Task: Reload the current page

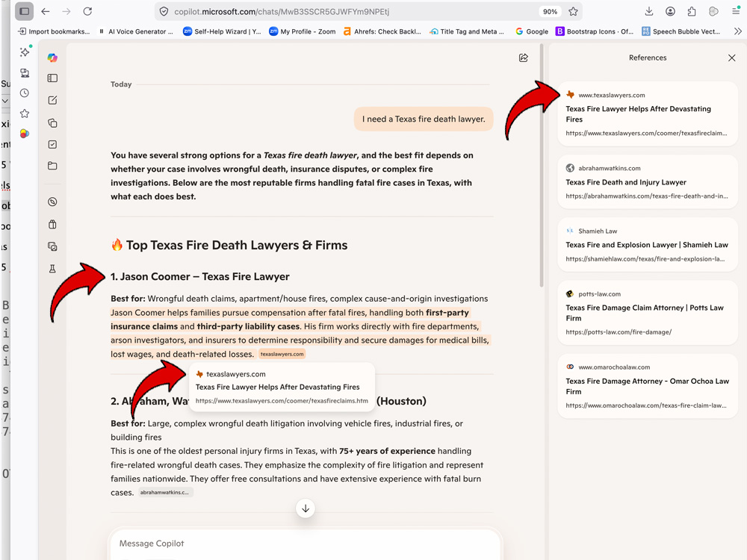Action: (x=87, y=11)
